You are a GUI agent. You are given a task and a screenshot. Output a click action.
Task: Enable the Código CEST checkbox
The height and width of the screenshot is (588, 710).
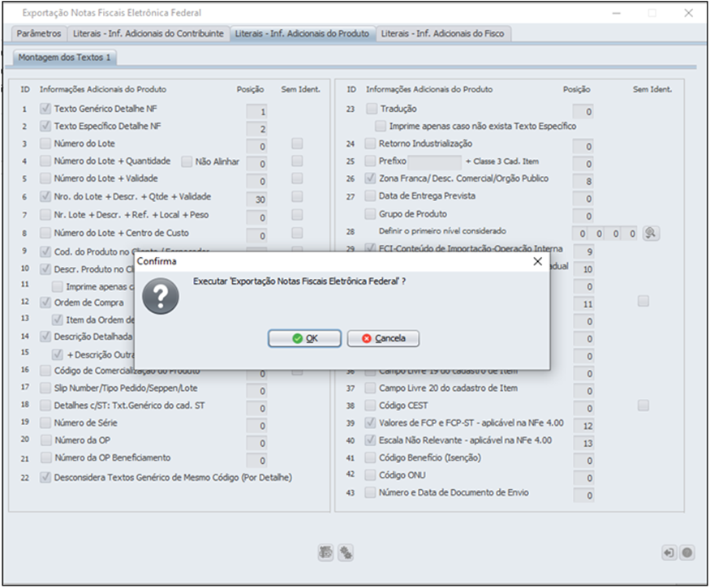point(372,406)
